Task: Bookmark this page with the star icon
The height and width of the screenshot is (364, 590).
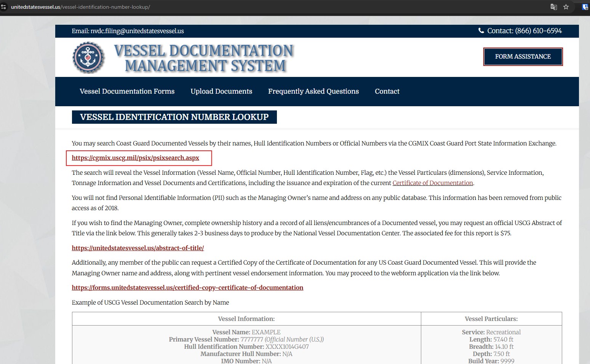Action: coord(566,7)
